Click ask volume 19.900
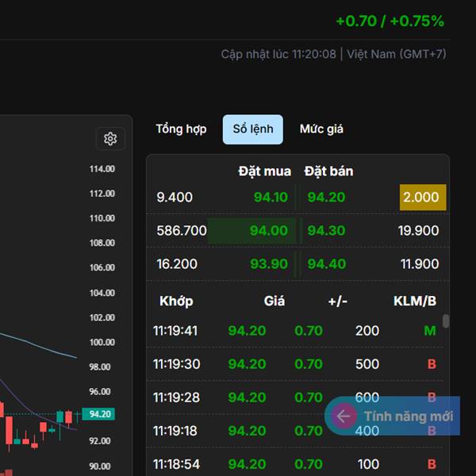The image size is (476, 476). tap(418, 231)
